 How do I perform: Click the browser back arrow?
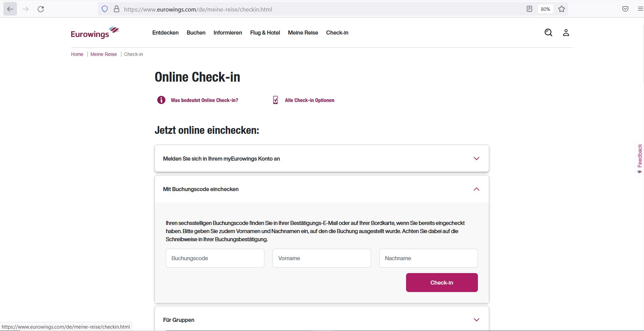tap(10, 9)
